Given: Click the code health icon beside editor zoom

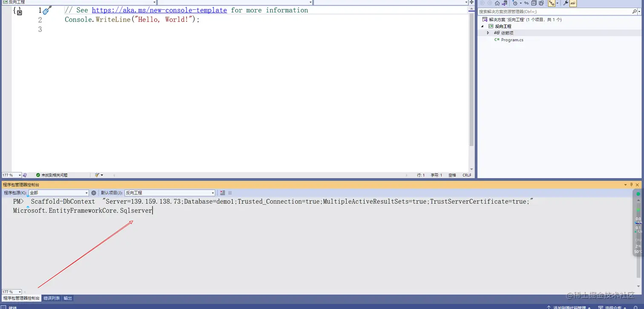Looking at the screenshot, I should 25,175.
